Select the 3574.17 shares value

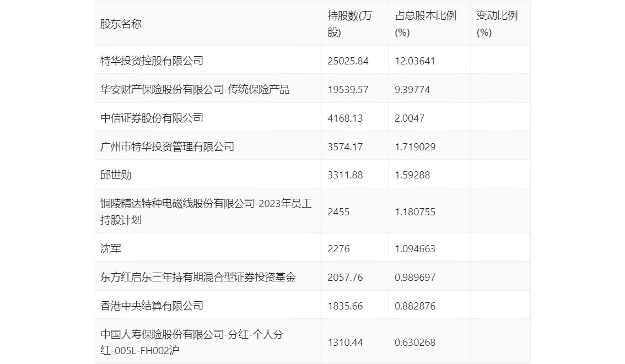(x=345, y=147)
